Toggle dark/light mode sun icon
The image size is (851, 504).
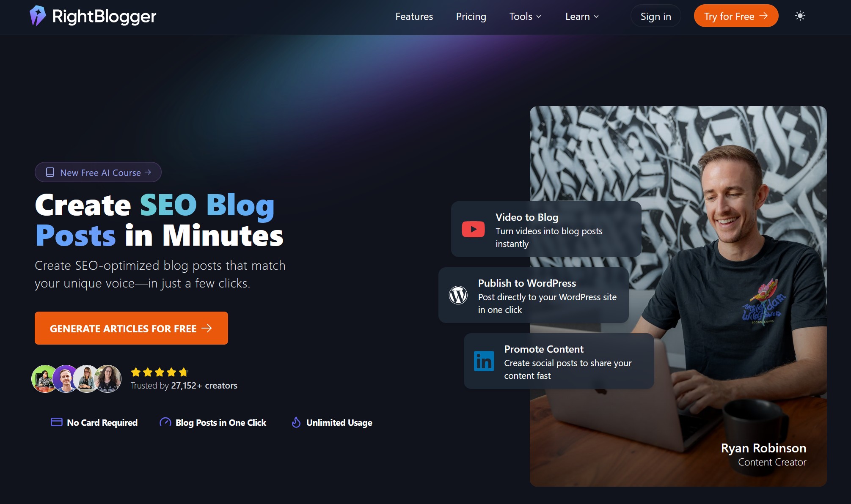[x=800, y=16]
